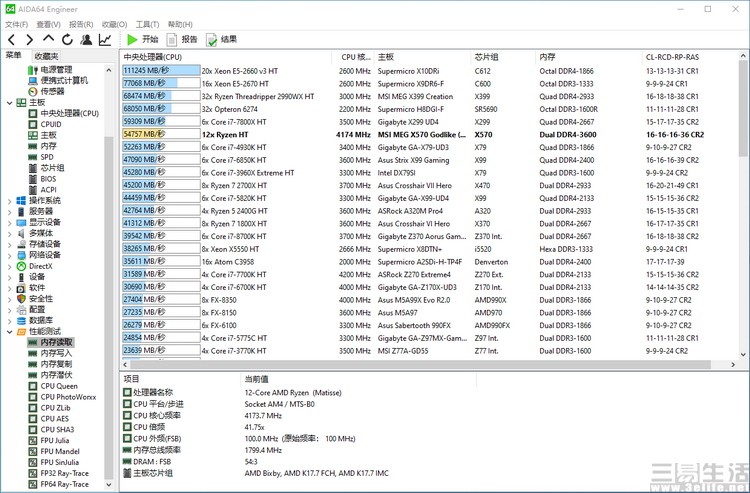Click the 报告 report button

[182, 40]
